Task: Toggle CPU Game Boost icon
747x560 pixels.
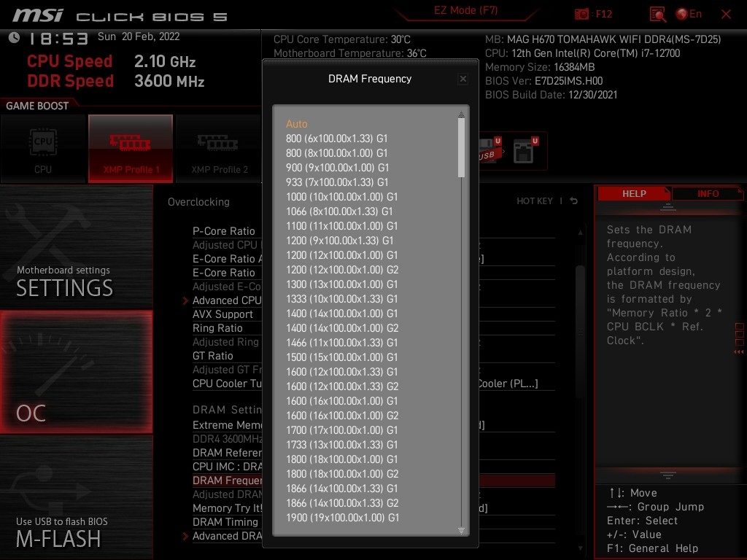Action: coord(43,149)
